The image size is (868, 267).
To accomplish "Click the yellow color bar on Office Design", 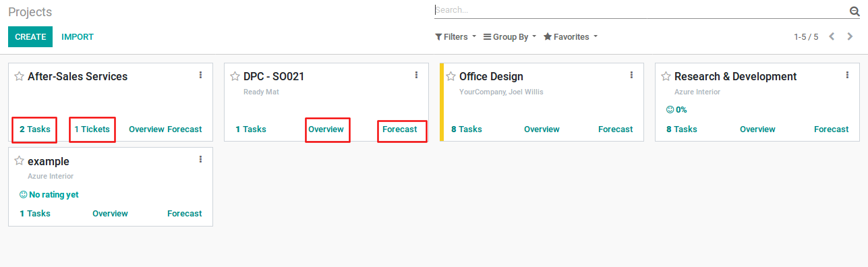I will tap(442, 102).
